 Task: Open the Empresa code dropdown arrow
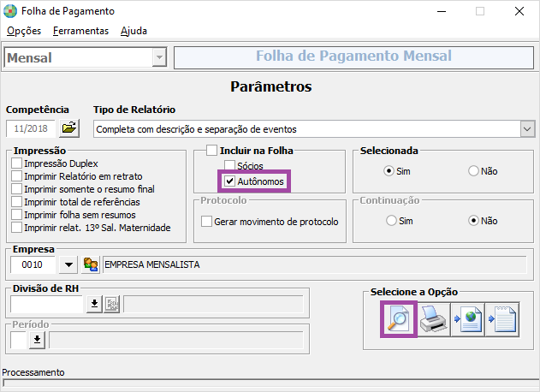coord(68,264)
